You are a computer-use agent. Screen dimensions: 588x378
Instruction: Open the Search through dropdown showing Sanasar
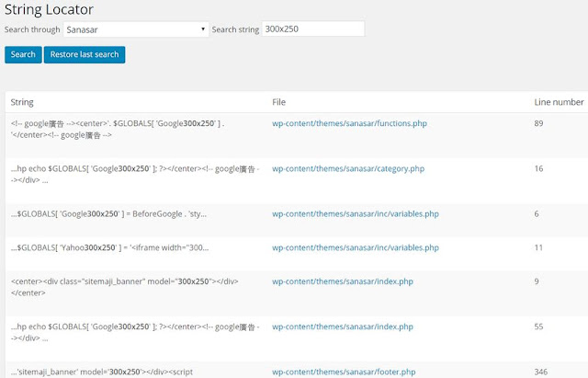[136, 29]
